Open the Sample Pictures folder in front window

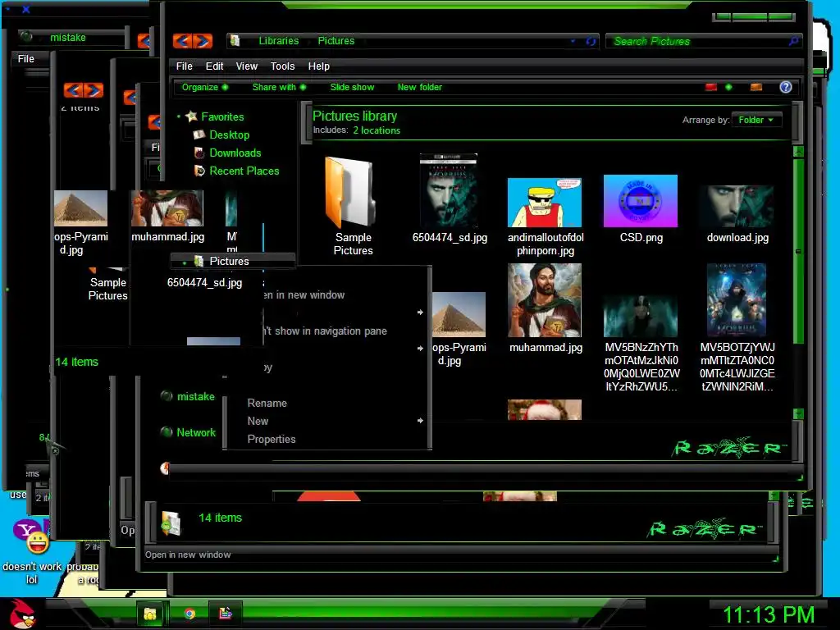(x=351, y=192)
